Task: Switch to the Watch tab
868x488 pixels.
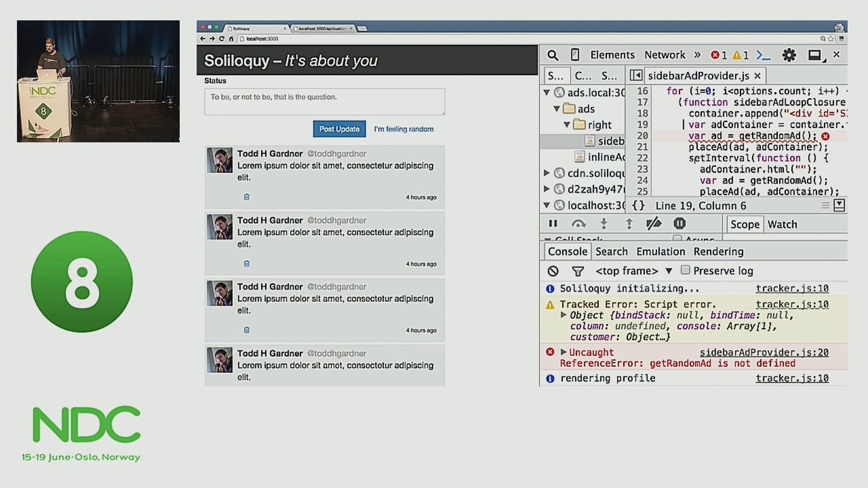Action: point(782,224)
